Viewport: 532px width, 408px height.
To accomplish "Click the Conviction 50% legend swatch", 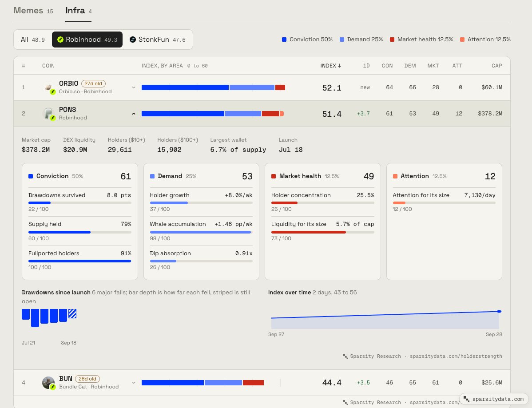I will click(284, 40).
